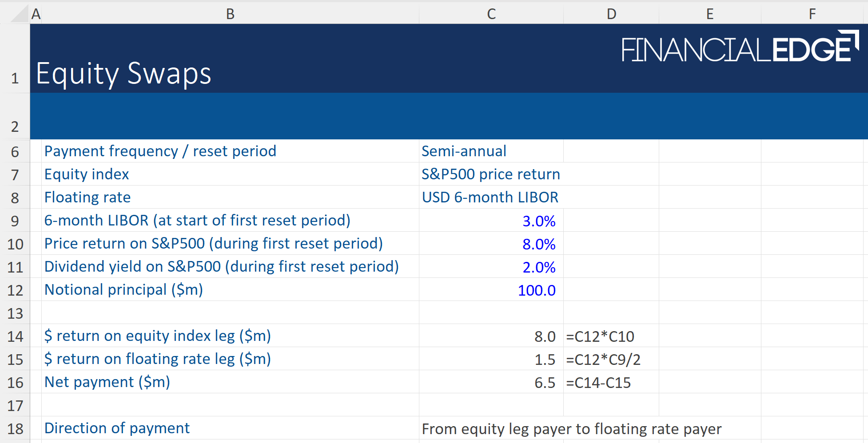Select the 8.0% price return cell
The image size is (868, 443).
coord(491,244)
